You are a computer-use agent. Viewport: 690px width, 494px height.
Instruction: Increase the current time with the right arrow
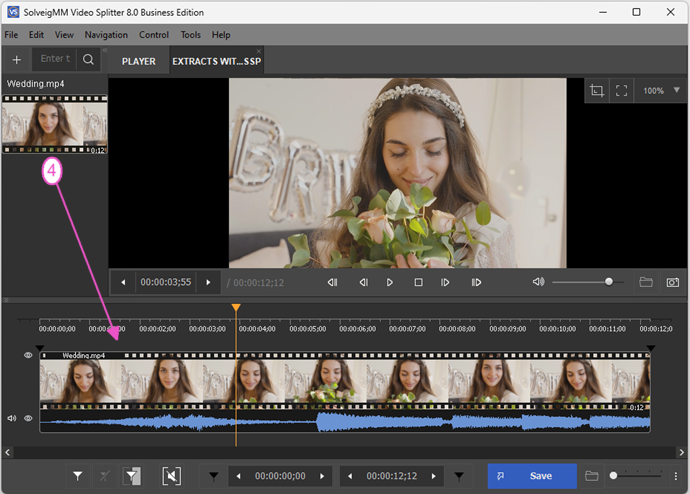[208, 282]
